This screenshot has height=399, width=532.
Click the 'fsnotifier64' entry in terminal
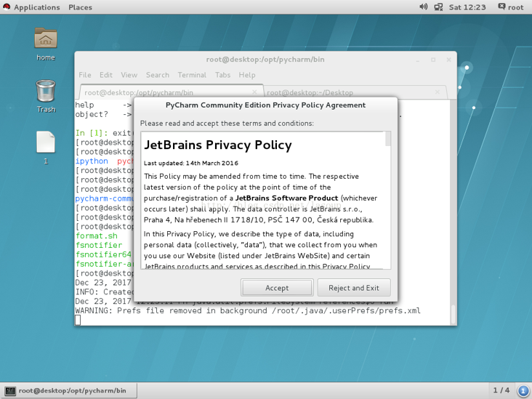[x=103, y=254]
